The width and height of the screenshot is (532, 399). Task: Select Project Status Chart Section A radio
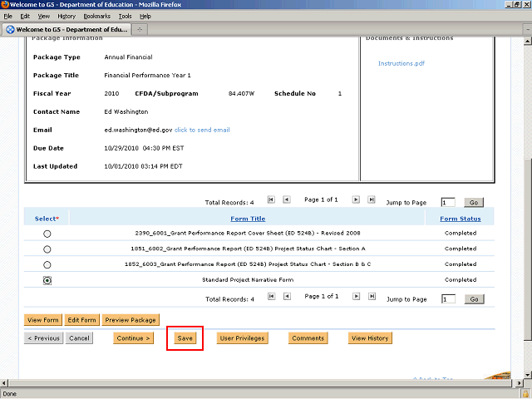[x=47, y=249]
